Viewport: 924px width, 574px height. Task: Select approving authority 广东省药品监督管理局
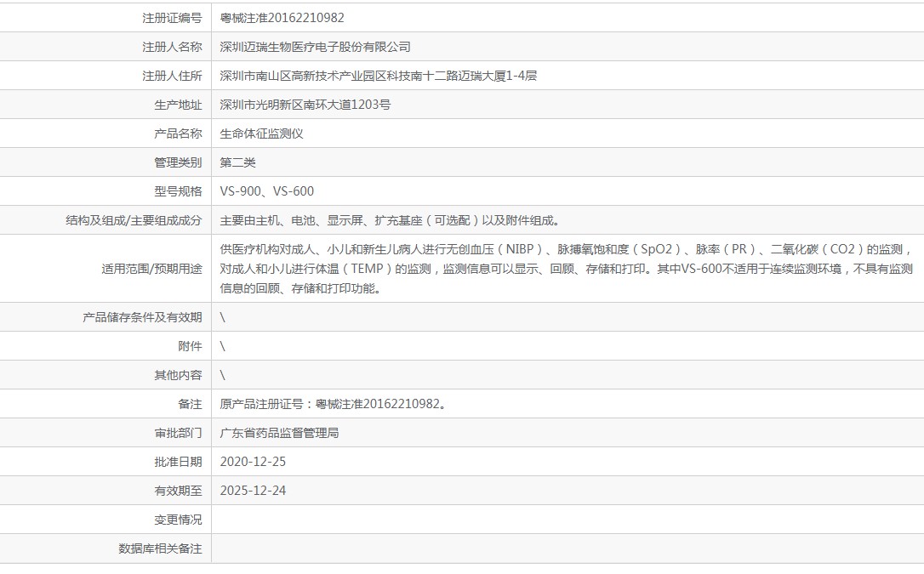[x=279, y=433]
